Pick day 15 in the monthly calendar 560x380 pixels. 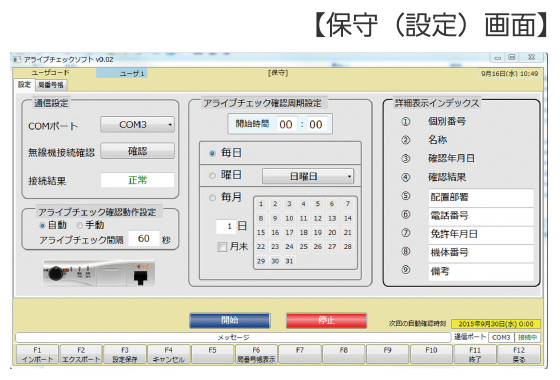pos(261,232)
